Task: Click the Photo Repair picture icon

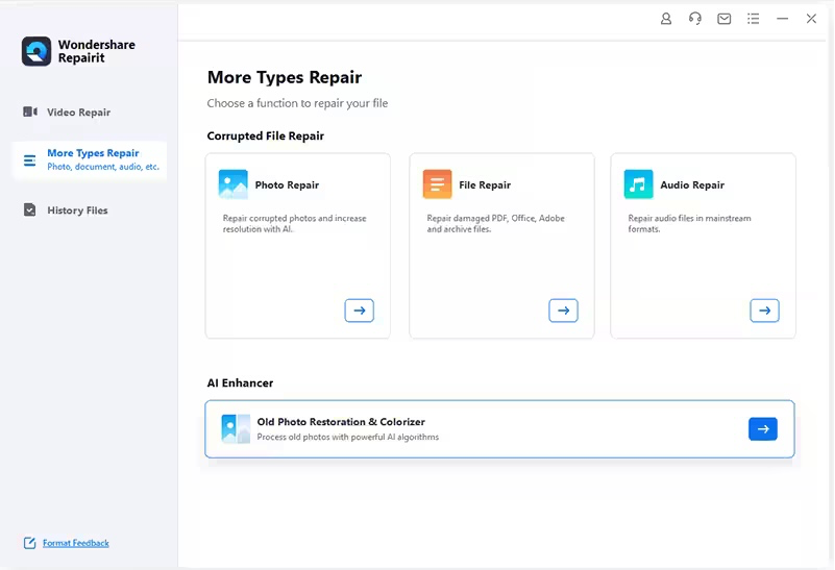Action: click(x=233, y=184)
